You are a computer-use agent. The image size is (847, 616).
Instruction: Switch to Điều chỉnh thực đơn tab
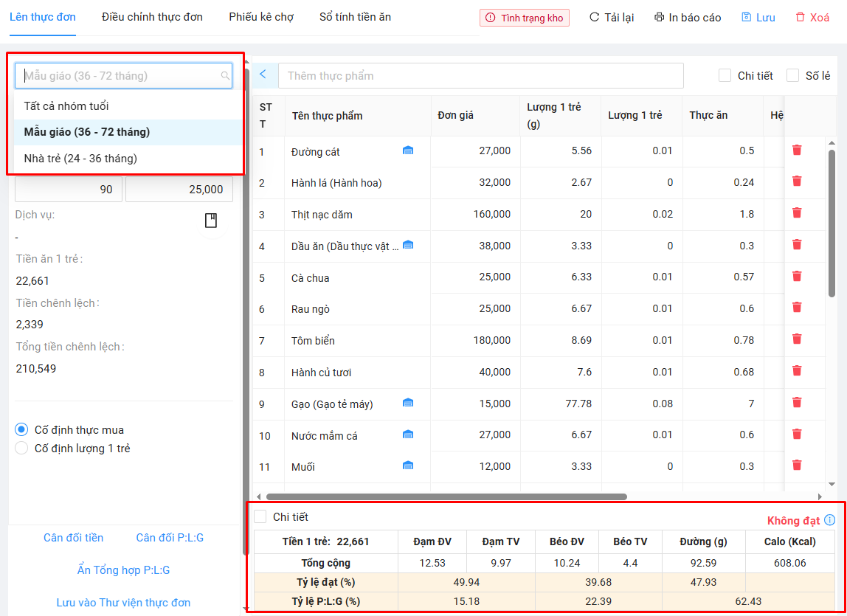click(x=152, y=17)
